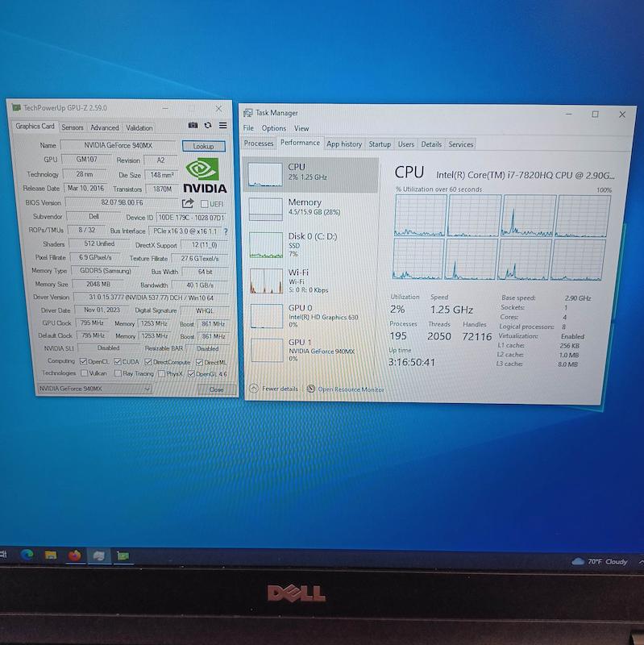The image size is (644, 645).
Task: Switch to the Advanced tab in GPU-Z
Action: tap(105, 128)
